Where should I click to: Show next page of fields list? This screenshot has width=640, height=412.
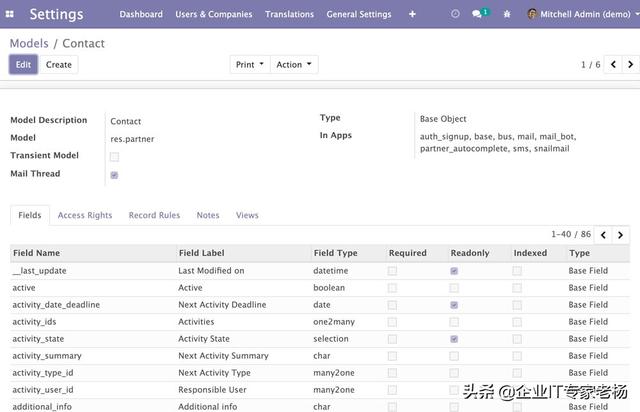tap(620, 235)
